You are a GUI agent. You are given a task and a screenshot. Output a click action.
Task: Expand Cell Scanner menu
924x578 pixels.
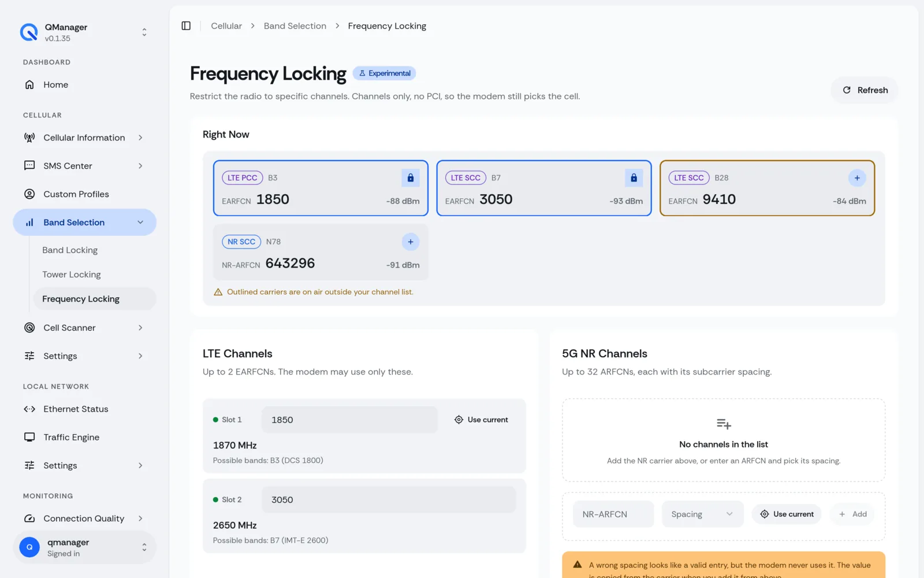coord(85,328)
